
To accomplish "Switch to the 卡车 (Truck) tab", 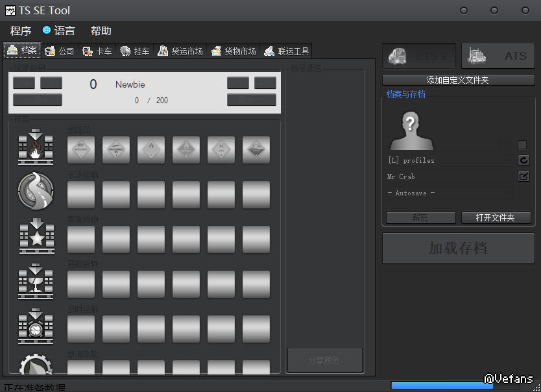I will point(97,51).
